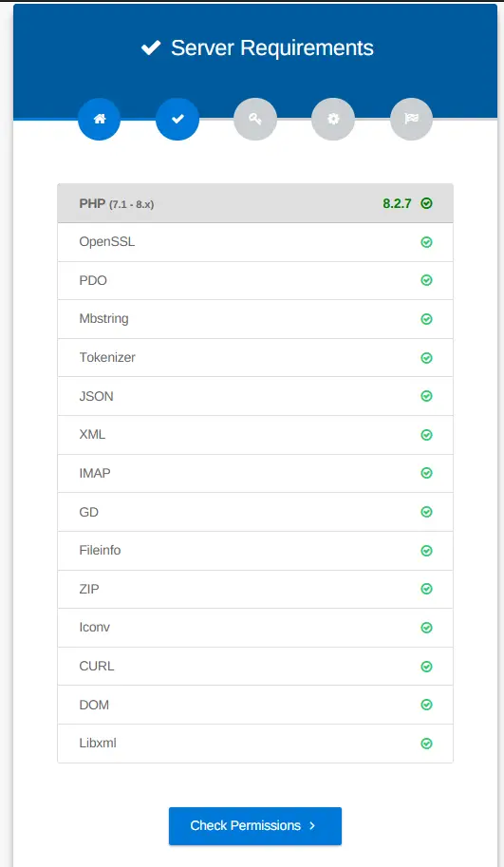
Task: Select the Tokenizer requirement row
Action: pyautogui.click(x=255, y=358)
